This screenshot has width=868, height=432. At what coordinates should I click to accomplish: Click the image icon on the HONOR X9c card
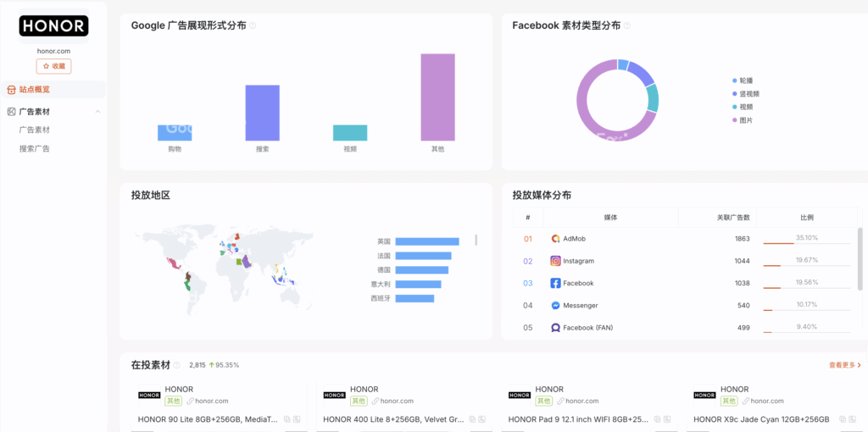(853, 419)
